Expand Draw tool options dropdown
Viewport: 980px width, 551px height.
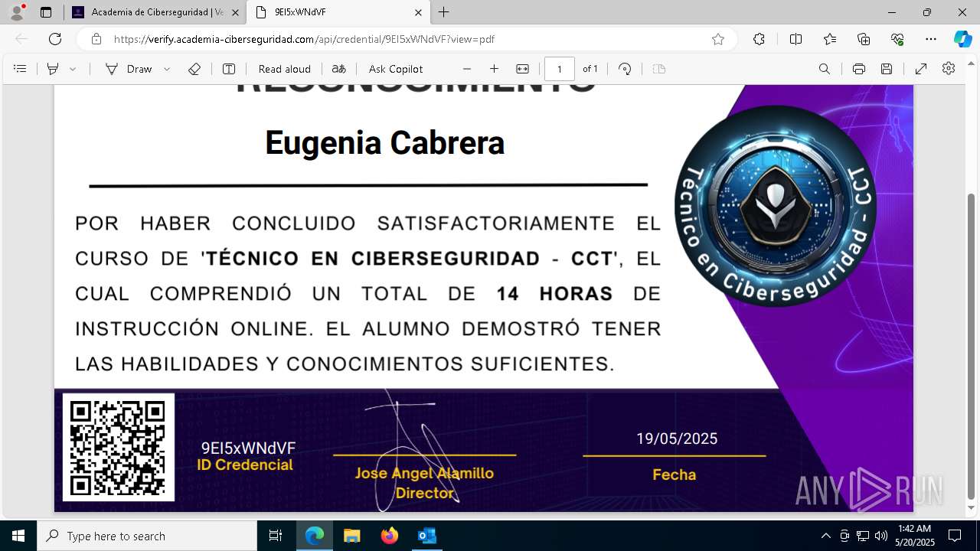(167, 69)
